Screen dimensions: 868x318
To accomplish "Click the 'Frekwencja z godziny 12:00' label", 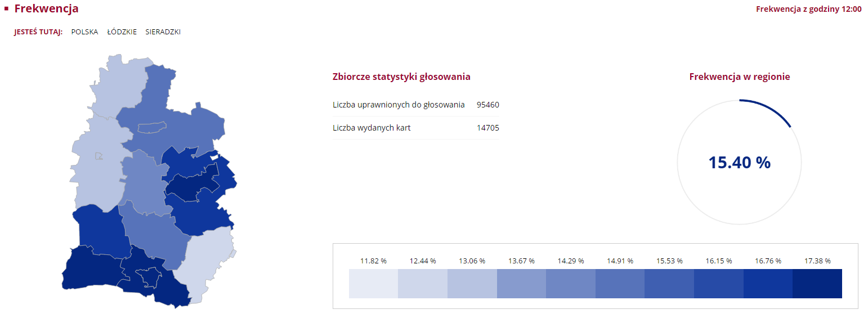I will (808, 9).
